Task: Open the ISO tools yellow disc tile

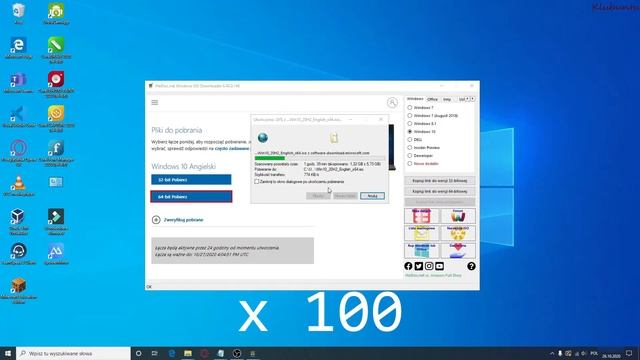Action: tap(458, 233)
